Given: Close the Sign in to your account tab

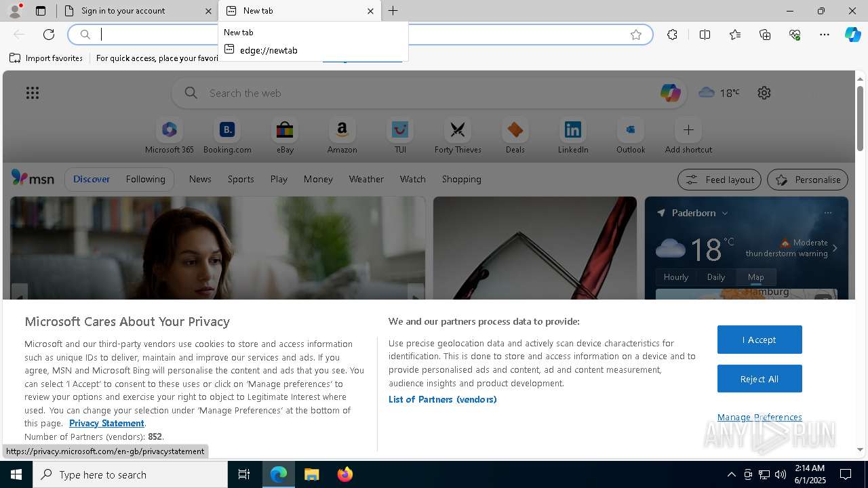Looking at the screenshot, I should [x=208, y=11].
